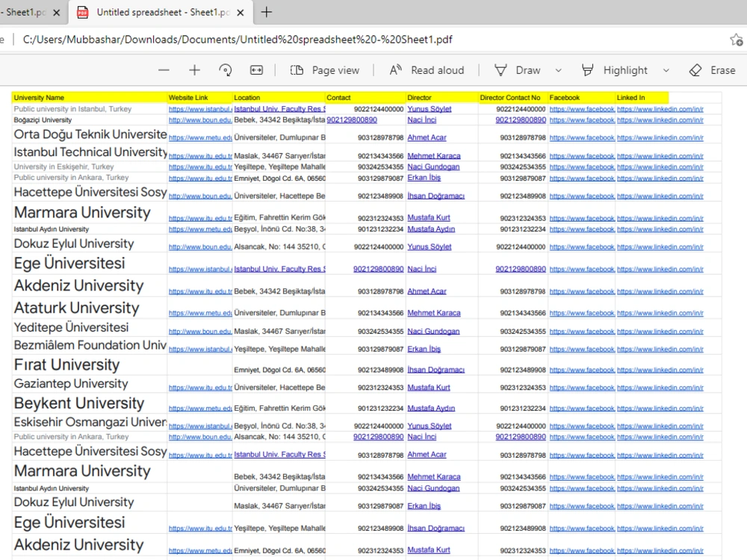The height and width of the screenshot is (560, 747).
Task: Open Page view option
Action: coord(324,70)
